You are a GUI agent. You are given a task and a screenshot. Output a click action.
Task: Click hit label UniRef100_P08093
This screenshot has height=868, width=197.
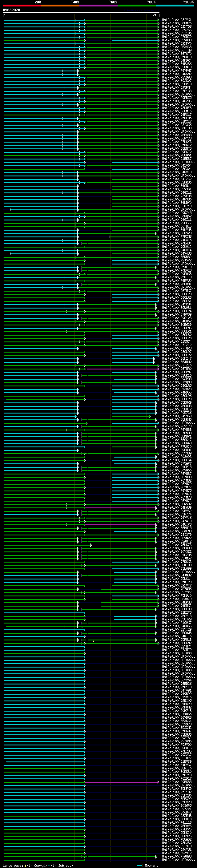point(177,457)
